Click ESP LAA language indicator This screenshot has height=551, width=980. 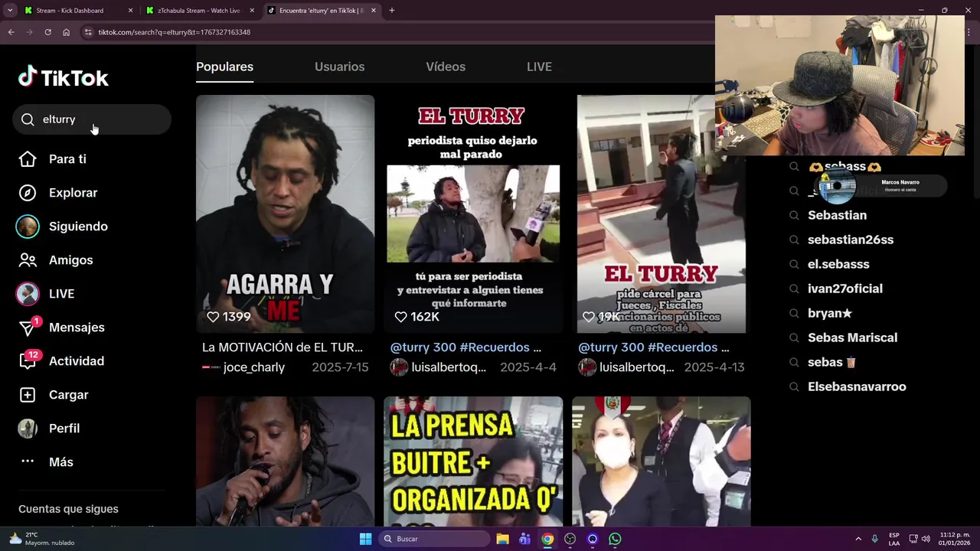coord(894,539)
